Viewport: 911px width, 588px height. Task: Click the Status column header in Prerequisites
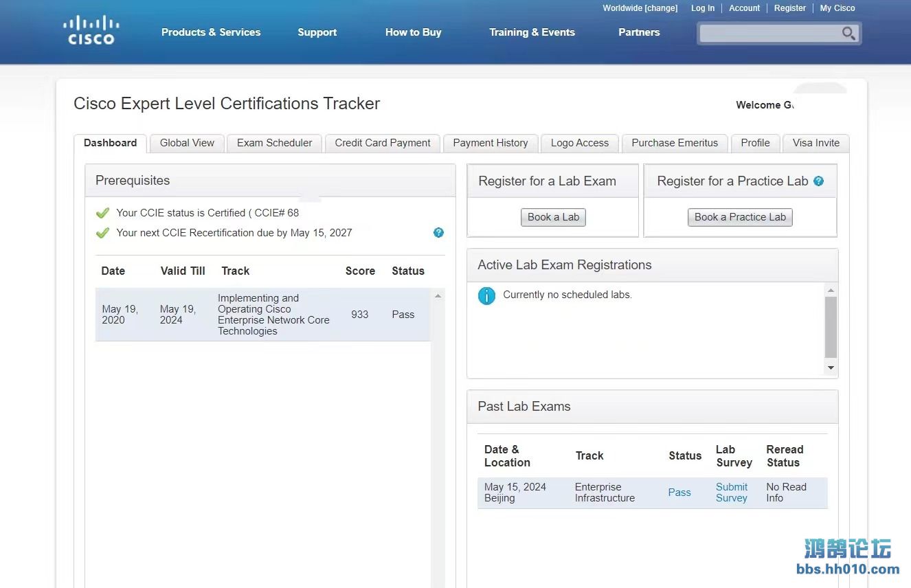tap(408, 271)
